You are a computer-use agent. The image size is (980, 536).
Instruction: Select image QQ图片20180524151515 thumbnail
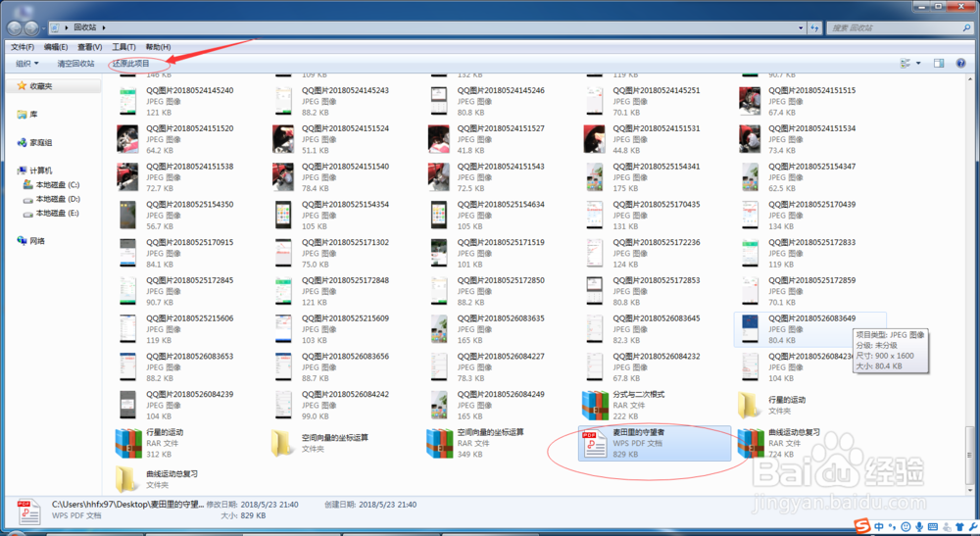point(750,101)
